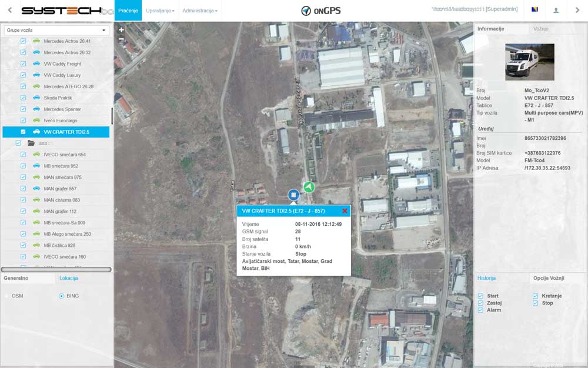Viewport: 588px width, 368px height.
Task: Open the user profile icon in header
Action: (556, 11)
